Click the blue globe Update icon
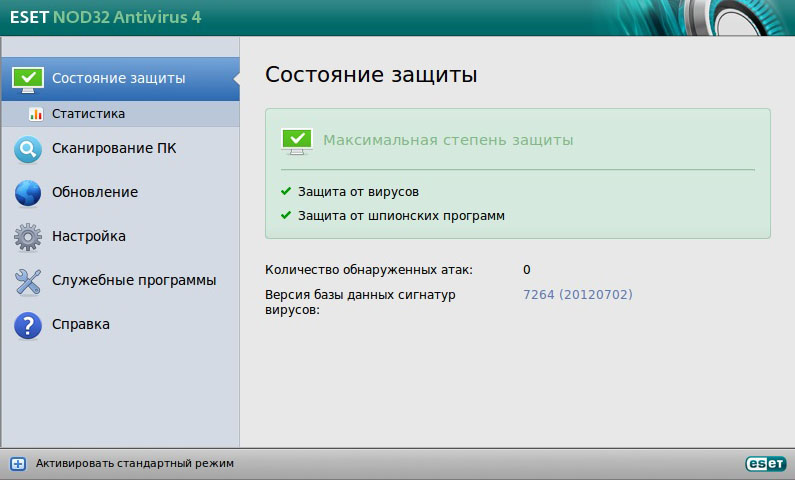795x480 pixels. click(x=28, y=193)
